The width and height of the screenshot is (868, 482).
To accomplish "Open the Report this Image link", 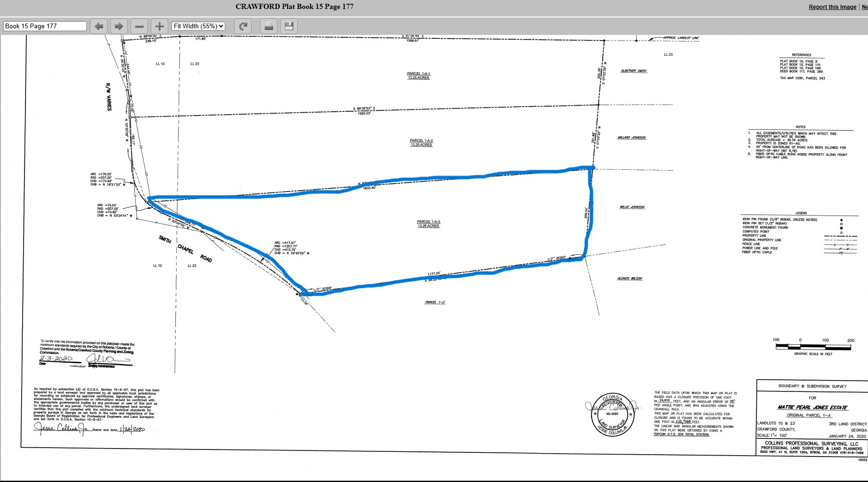I will coord(832,7).
